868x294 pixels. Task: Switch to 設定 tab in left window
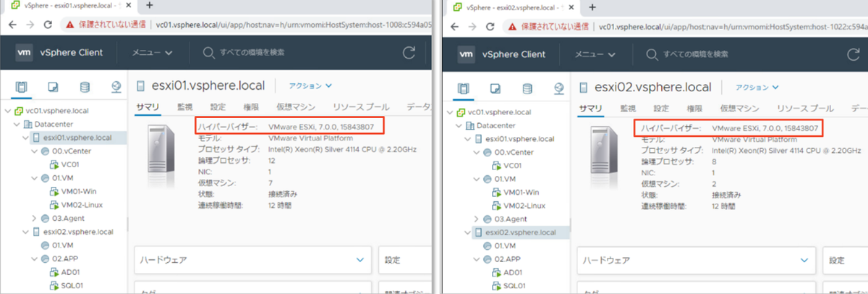218,106
